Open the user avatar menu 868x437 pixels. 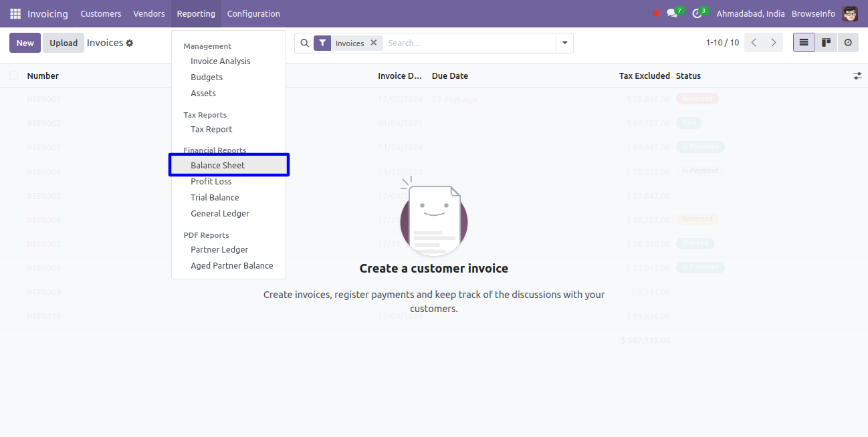[x=850, y=13]
